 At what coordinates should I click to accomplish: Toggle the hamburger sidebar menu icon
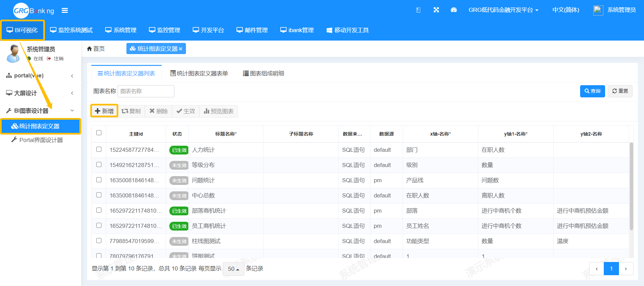[65, 10]
